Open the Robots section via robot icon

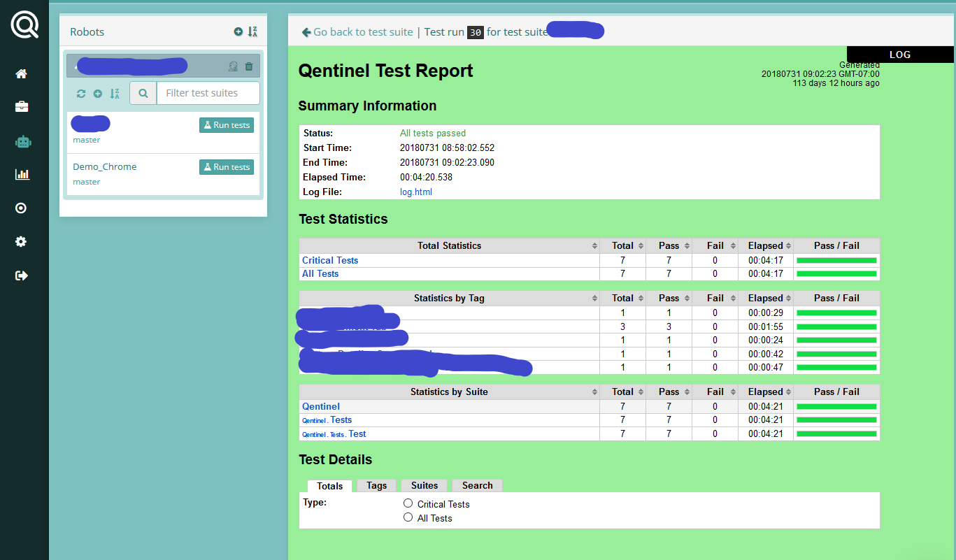click(24, 141)
